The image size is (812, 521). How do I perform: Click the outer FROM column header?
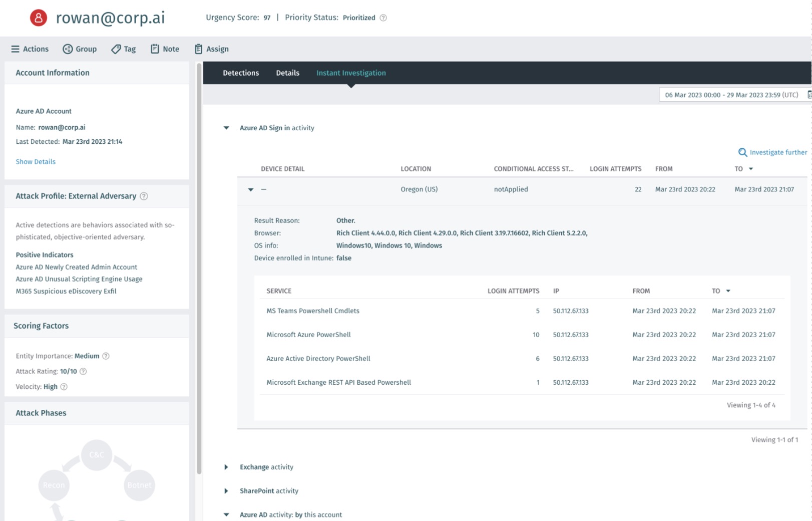tap(664, 169)
